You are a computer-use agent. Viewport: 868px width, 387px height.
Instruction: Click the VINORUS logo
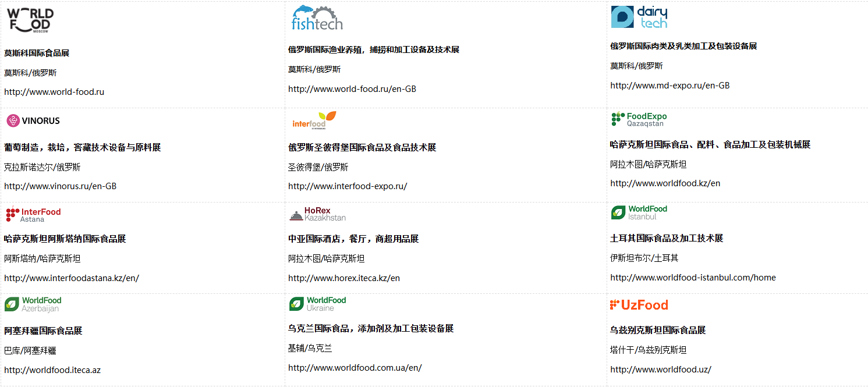tap(33, 120)
